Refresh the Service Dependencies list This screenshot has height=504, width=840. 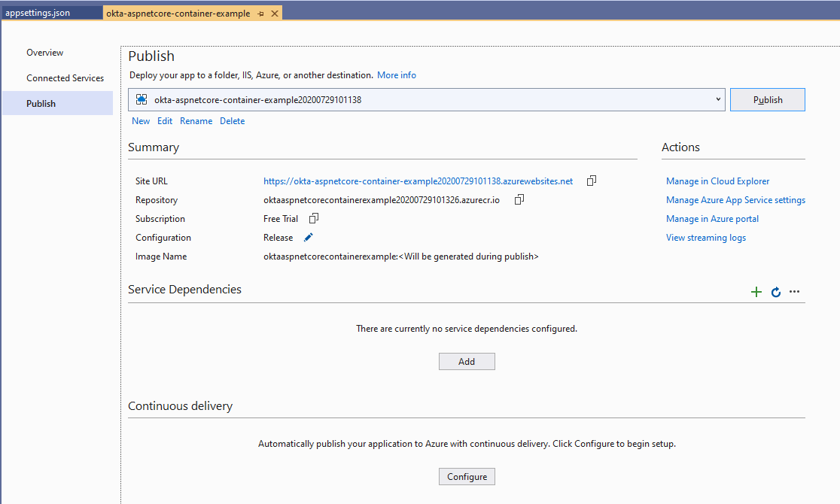tap(776, 292)
